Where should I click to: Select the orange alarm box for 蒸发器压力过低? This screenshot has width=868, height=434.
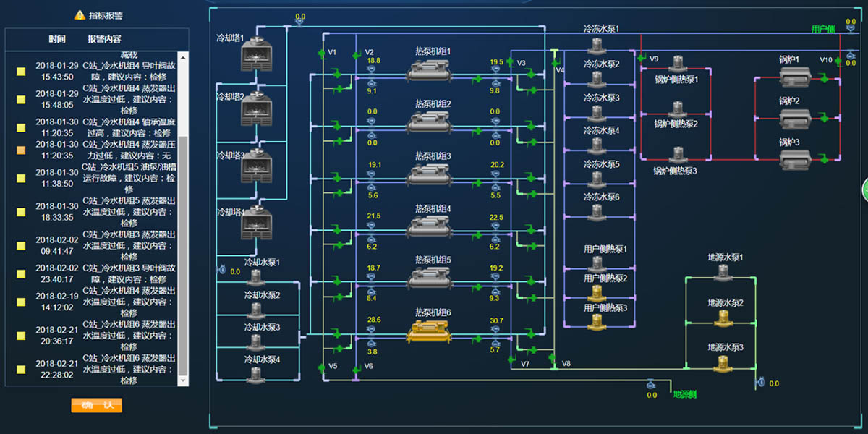click(22, 150)
